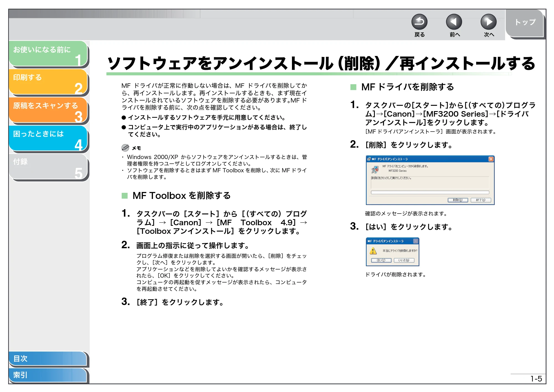Viewport: 554px width, 392px height.
Task: Open chapter 3 原稿をスキャンする
Action: (x=48, y=110)
